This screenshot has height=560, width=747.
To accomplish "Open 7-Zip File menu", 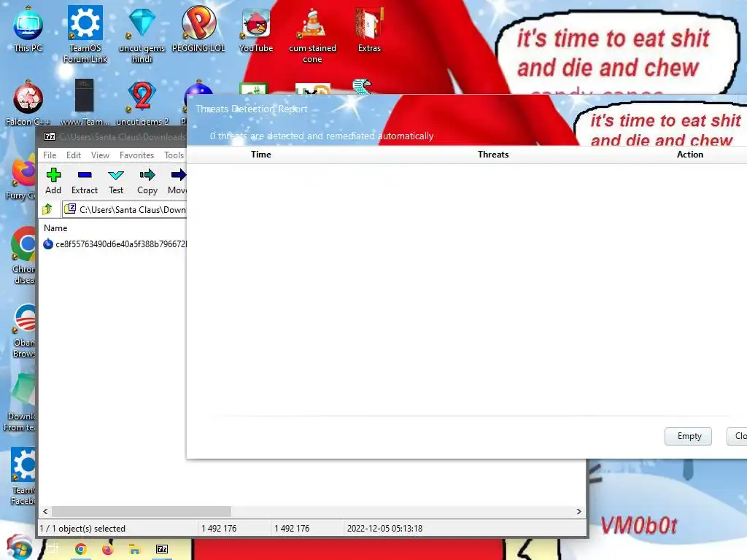I will tap(50, 155).
